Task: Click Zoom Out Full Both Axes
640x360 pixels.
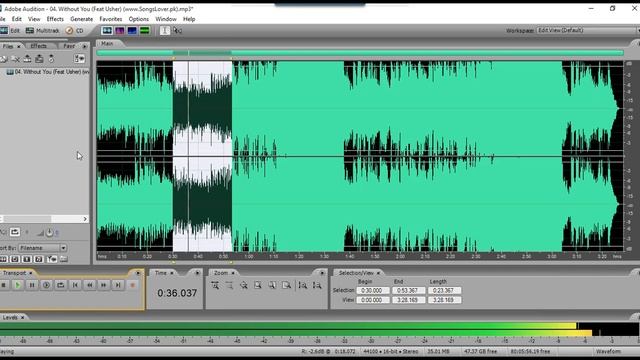Action: pyautogui.click(x=244, y=285)
